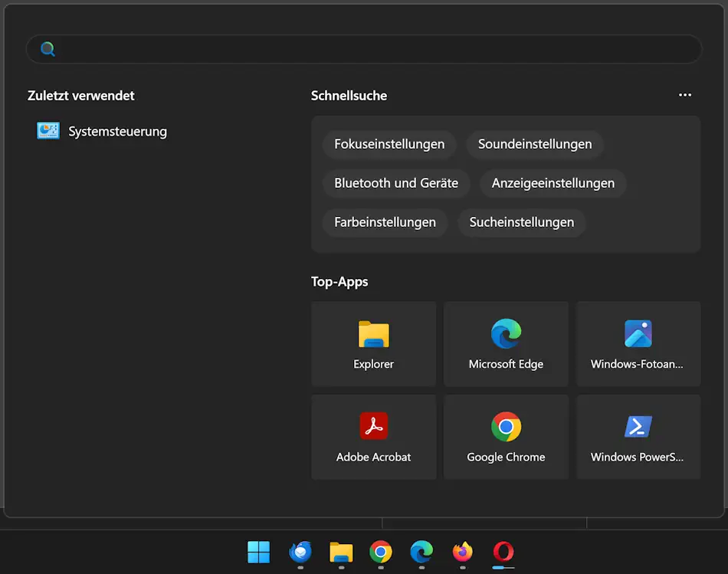Click the Windows Start button
The height and width of the screenshot is (574, 728).
(x=258, y=553)
